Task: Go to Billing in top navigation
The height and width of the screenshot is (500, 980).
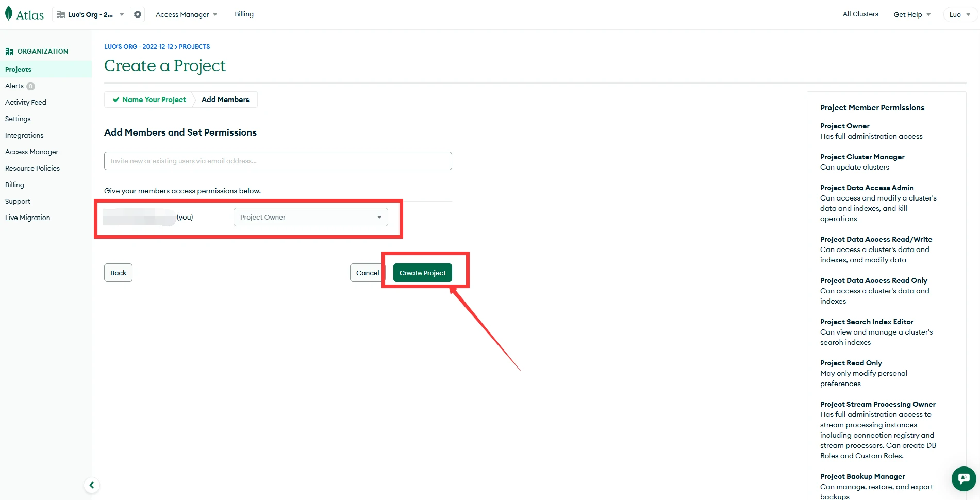Action: 244,14
